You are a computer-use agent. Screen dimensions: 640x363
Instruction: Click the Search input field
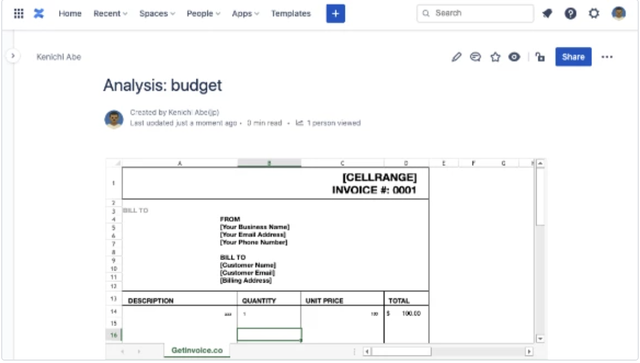coord(475,13)
